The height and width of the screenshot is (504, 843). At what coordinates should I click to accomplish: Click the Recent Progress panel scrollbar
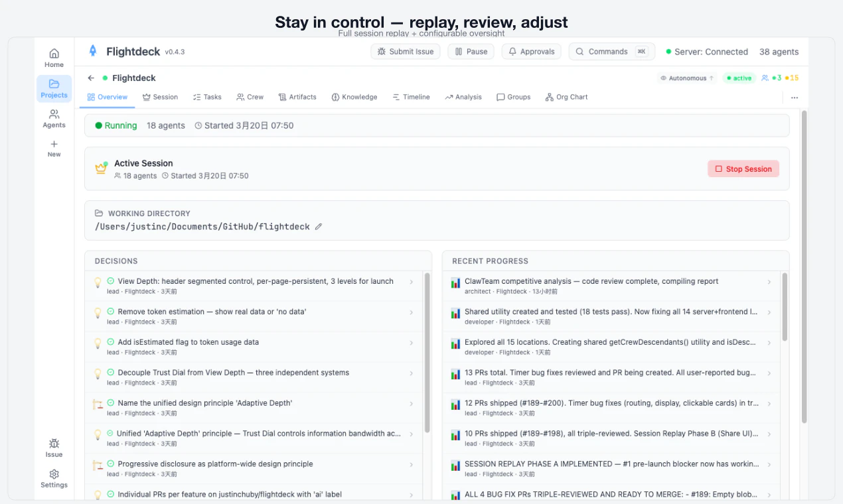coord(785,307)
